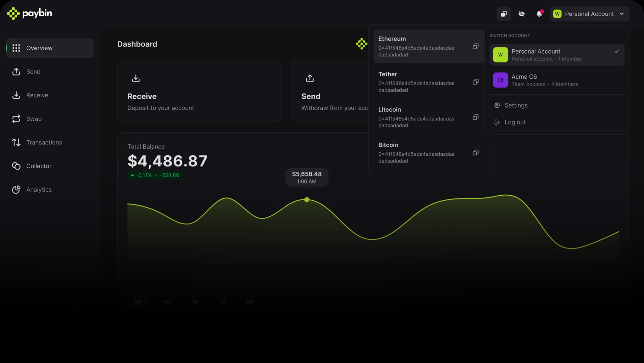644x363 pixels.
Task: Select the 1W chart range
Action: pyautogui.click(x=166, y=302)
